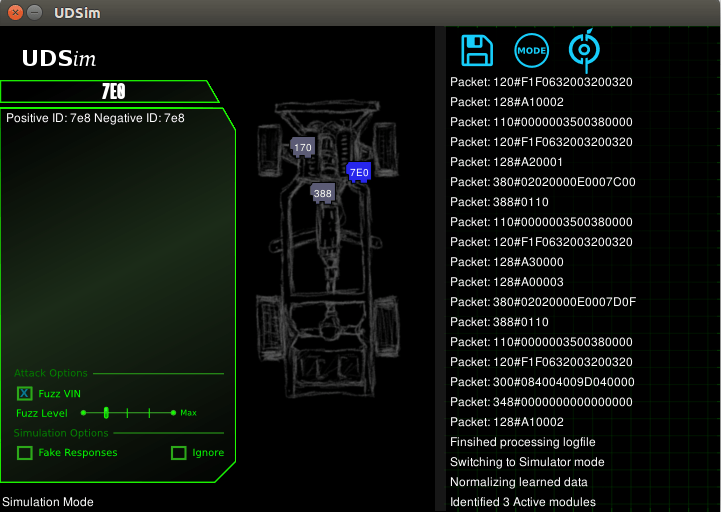
Task: Click the Fuzz Level slider handle
Action: click(106, 413)
